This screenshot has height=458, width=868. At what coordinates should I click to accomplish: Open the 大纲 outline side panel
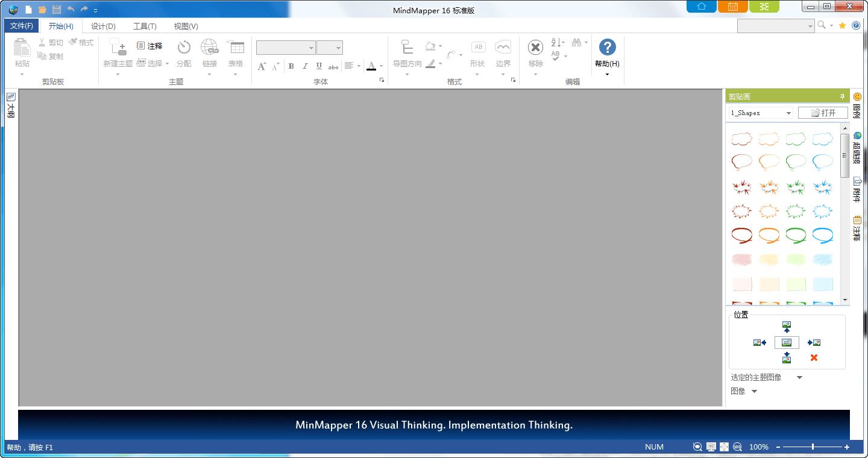click(x=11, y=105)
